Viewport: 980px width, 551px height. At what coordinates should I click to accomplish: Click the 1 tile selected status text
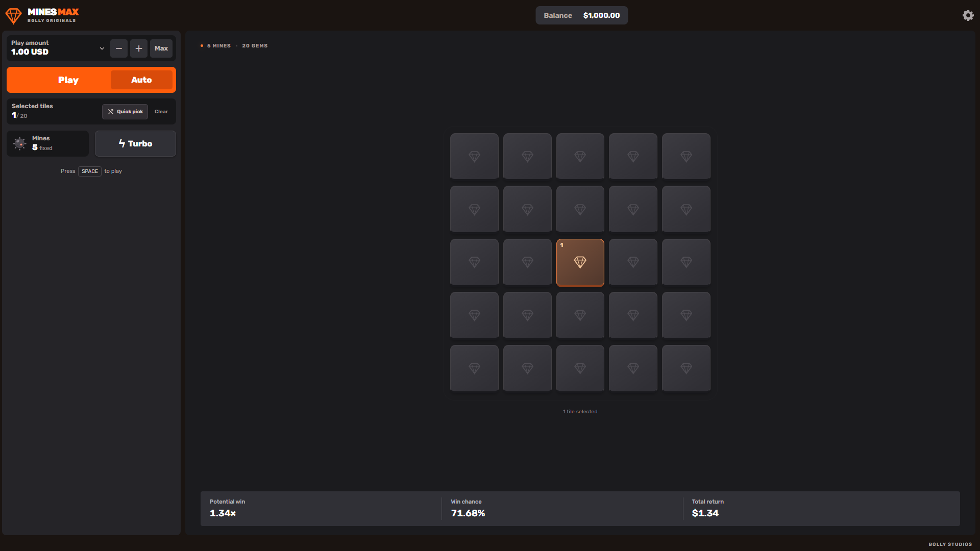[x=580, y=412]
